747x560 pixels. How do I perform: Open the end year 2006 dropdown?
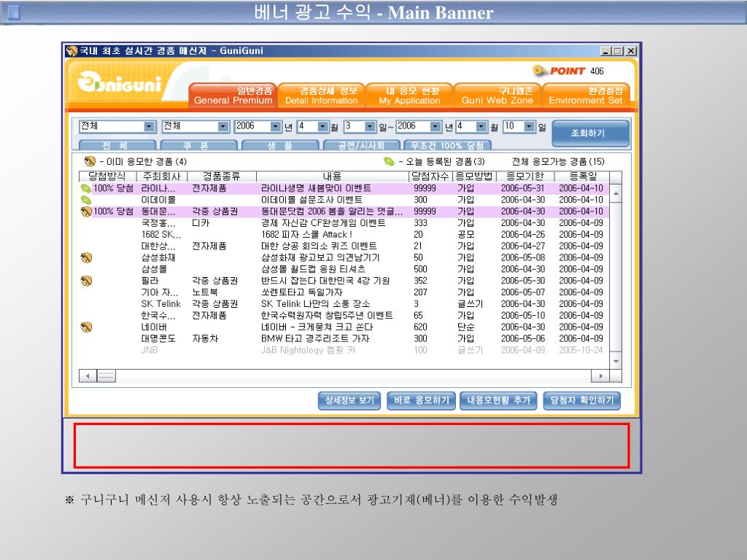pos(436,126)
